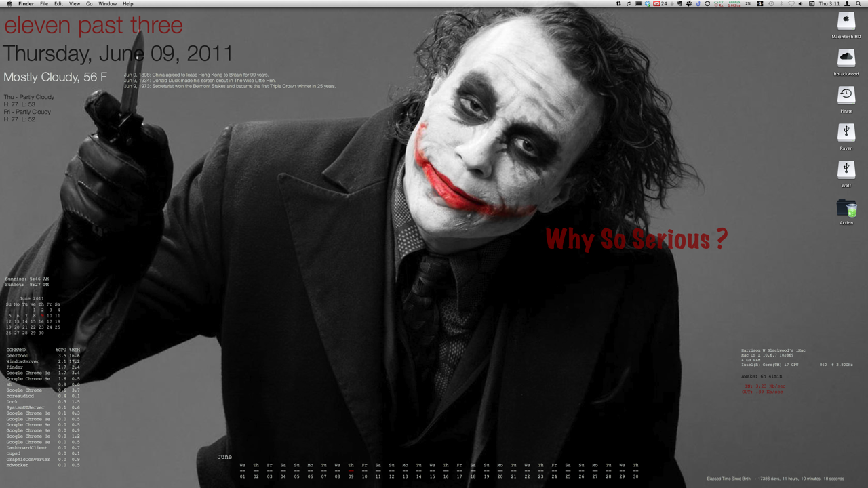This screenshot has width=868, height=488.
Task: Open the Edit menu
Action: coord(59,4)
